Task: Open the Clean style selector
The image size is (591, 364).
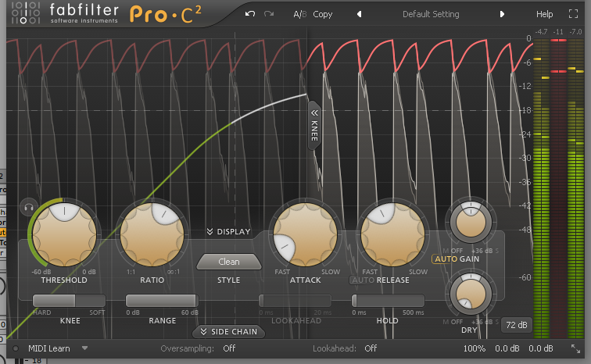Action: 229,262
